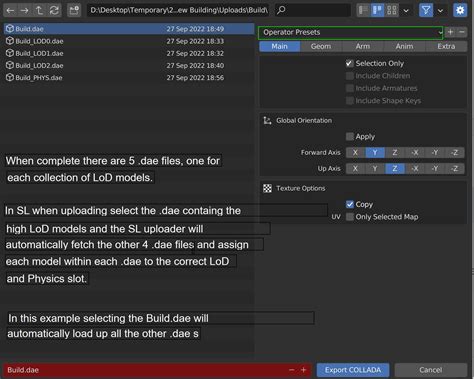474x379 pixels.
Task: Set Up Axis to -Z
Action: click(455, 168)
